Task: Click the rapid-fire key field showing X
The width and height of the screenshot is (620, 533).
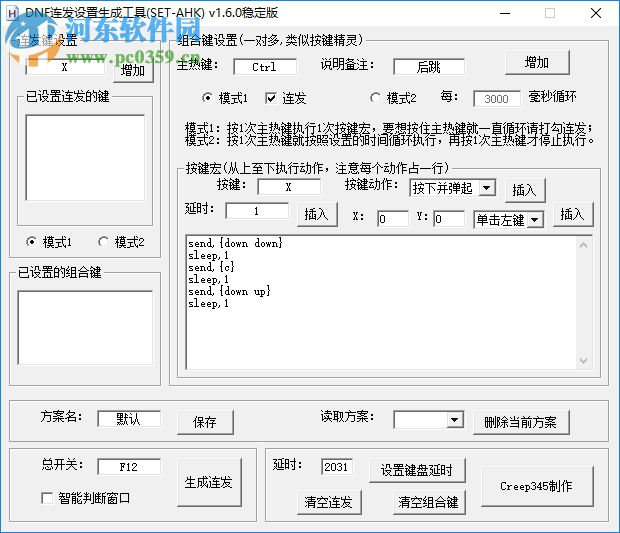Action: click(x=65, y=67)
